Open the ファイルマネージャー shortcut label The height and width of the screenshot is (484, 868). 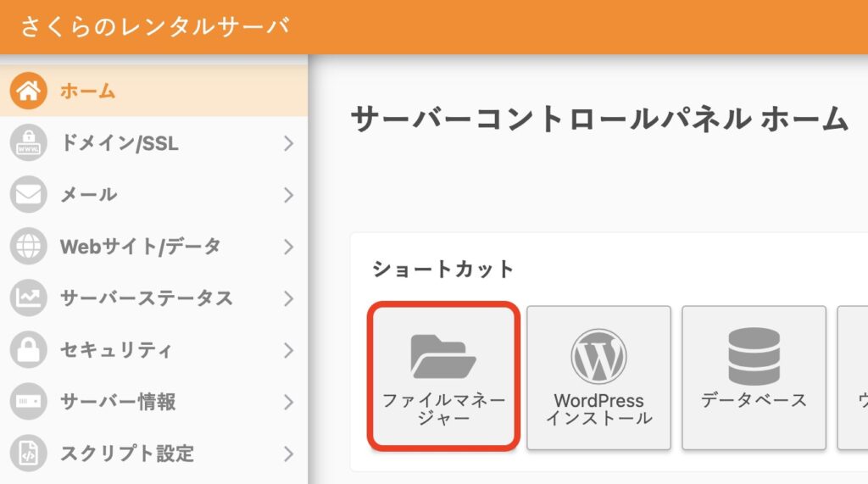point(443,409)
